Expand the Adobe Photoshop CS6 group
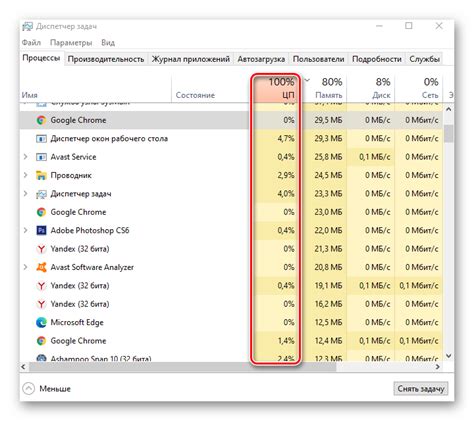The image size is (474, 421). (x=26, y=230)
